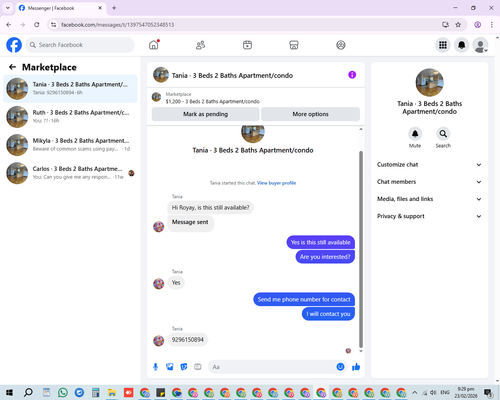
Task: Open Tania conversation in chat list
Action: [70, 89]
